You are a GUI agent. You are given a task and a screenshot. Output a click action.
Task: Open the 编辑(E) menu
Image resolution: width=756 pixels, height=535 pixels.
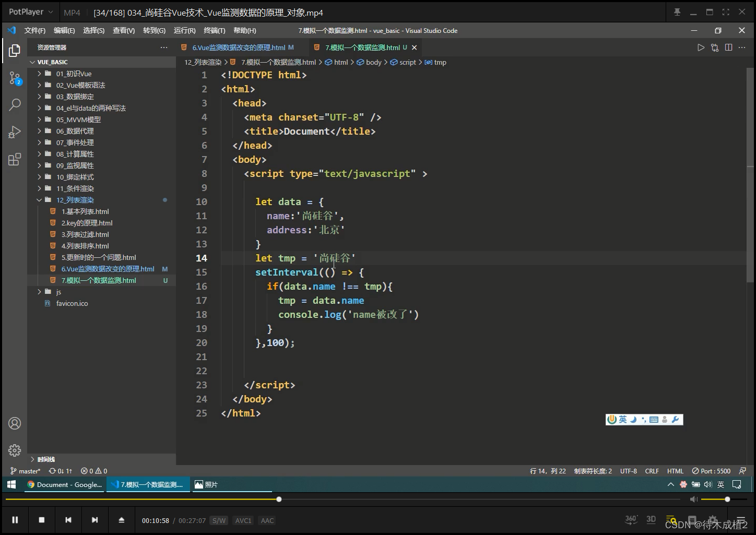[x=64, y=31]
